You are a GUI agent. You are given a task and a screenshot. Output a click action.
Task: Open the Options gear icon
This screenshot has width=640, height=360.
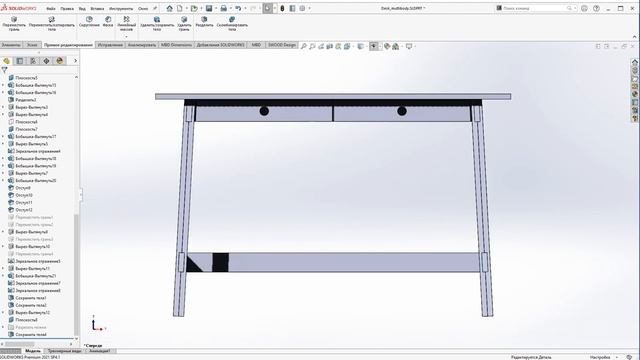coord(302,8)
